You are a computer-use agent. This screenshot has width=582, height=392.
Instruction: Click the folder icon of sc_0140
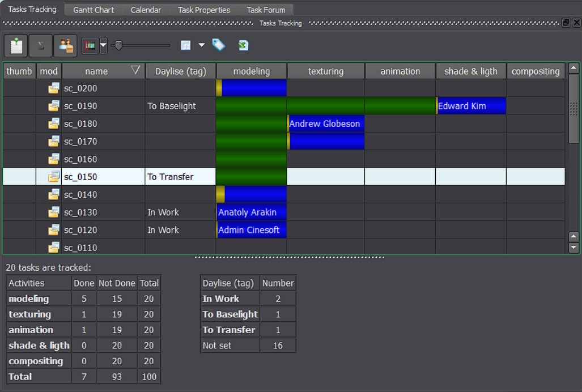[53, 194]
